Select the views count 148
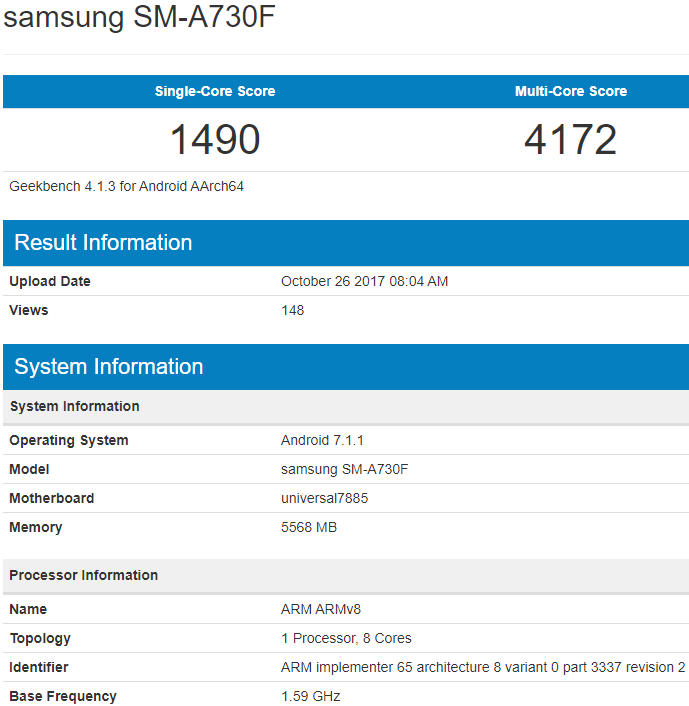This screenshot has height=706, width=689. pos(293,310)
